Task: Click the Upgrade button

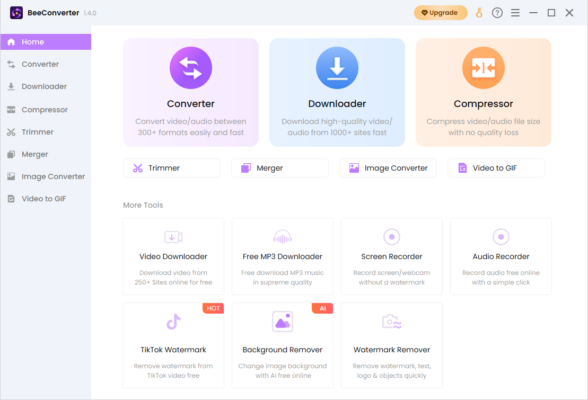Action: point(440,13)
